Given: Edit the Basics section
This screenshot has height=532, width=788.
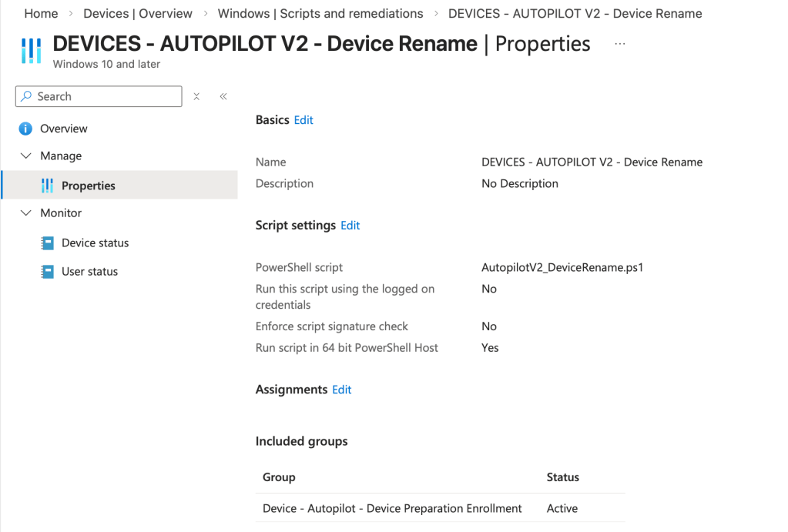Looking at the screenshot, I should tap(303, 120).
